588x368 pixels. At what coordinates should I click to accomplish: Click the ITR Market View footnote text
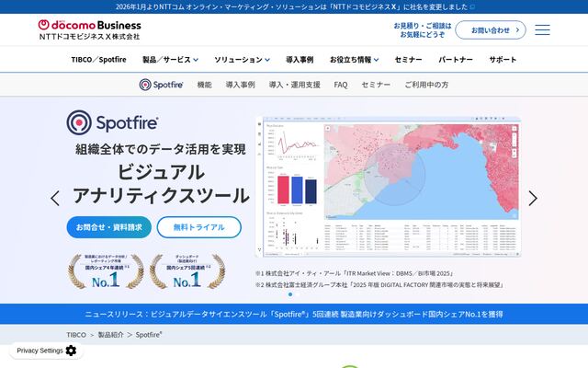(x=355, y=273)
